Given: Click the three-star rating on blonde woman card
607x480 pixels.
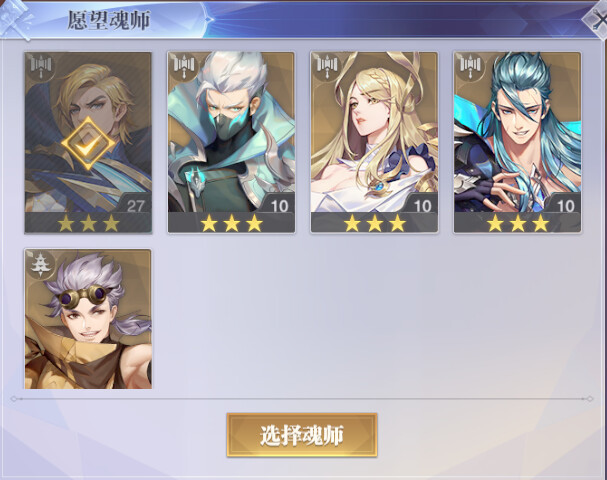Looking at the screenshot, I should 375,223.
